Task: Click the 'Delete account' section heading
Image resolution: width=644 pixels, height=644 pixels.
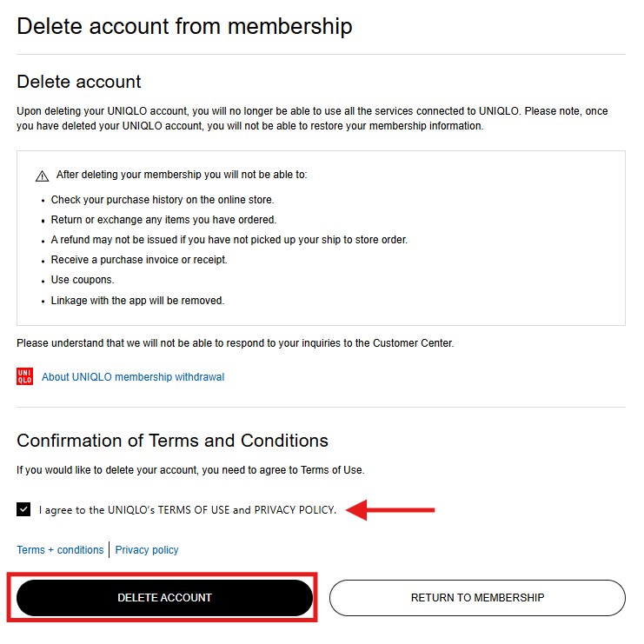Action: click(79, 83)
